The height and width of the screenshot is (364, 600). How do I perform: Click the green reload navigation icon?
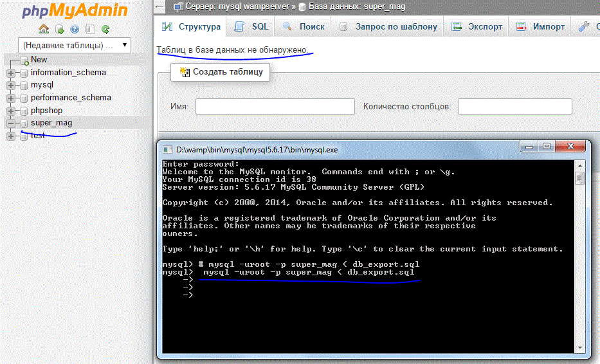[105, 29]
